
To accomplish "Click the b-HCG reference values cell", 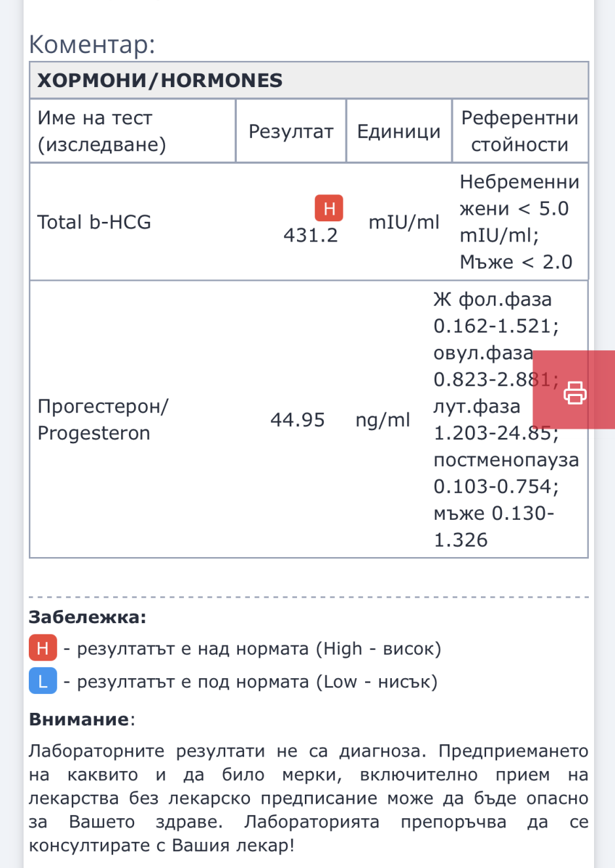I will [x=519, y=222].
